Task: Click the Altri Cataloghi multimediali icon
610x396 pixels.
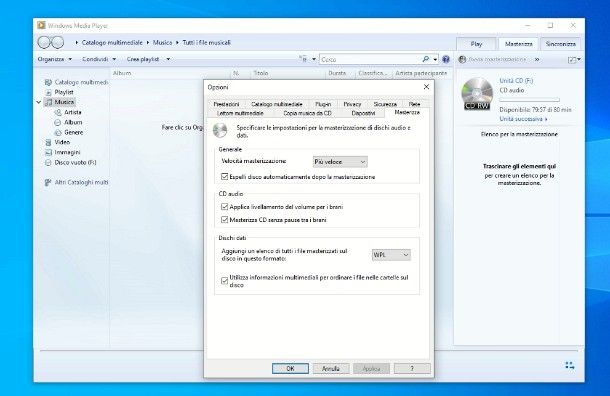Action: (x=48, y=182)
